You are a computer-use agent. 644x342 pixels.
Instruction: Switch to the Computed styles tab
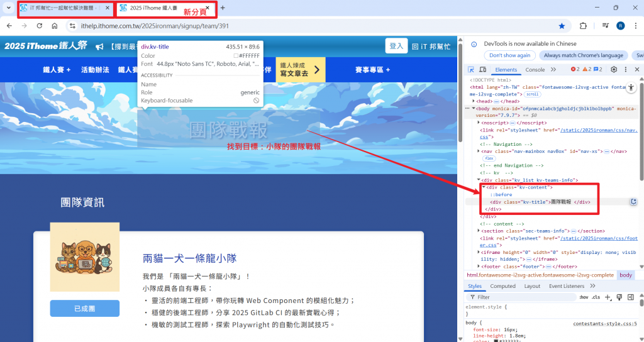(502, 286)
